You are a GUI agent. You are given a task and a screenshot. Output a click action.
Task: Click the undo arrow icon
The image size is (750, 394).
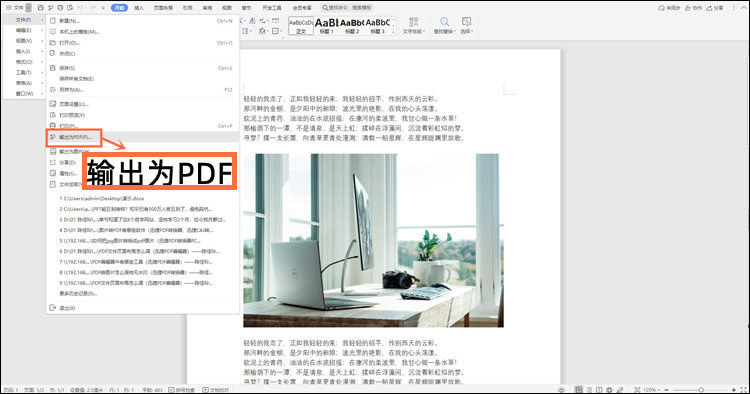tap(80, 8)
